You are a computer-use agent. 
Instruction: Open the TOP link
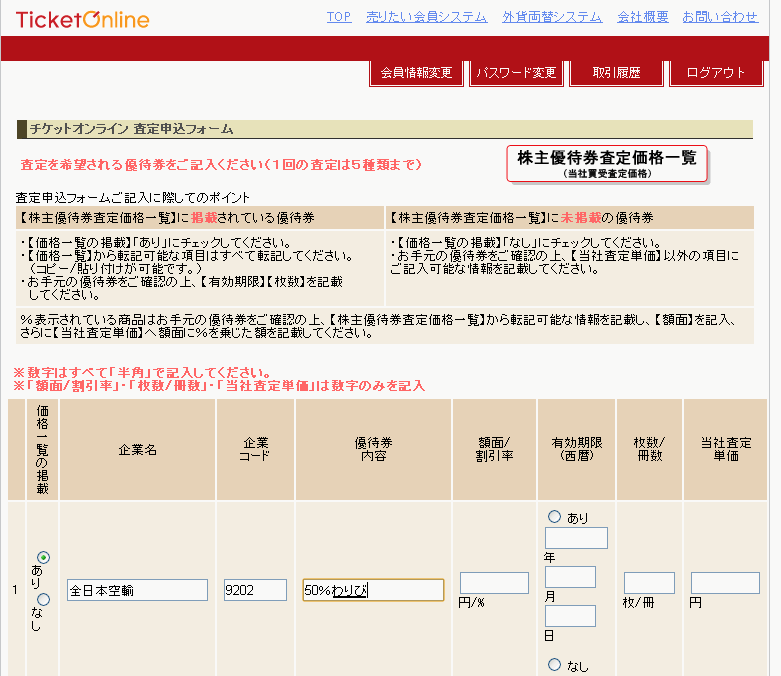coord(339,17)
